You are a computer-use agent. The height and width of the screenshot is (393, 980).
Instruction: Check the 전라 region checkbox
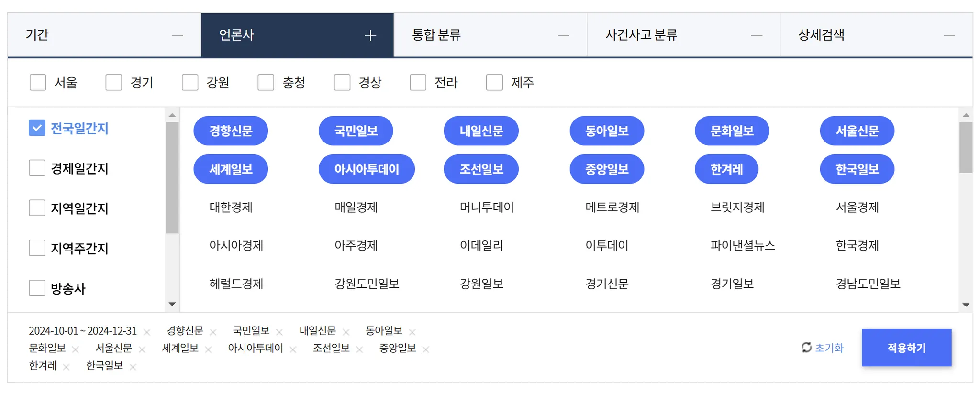(x=418, y=82)
